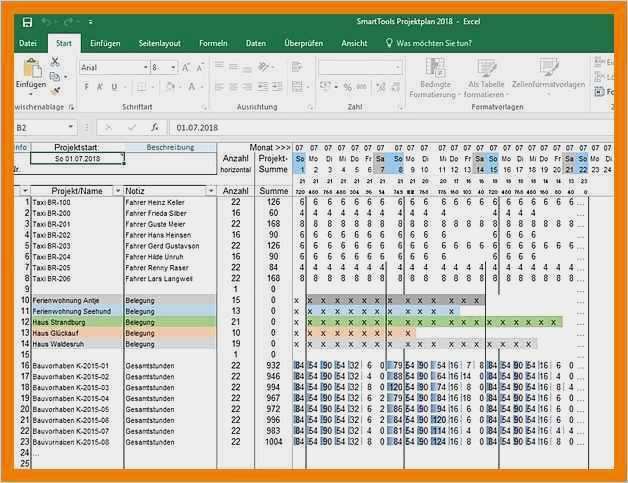Click the fx insert function icon
Screen dimensions: 628x483
coord(154,128)
